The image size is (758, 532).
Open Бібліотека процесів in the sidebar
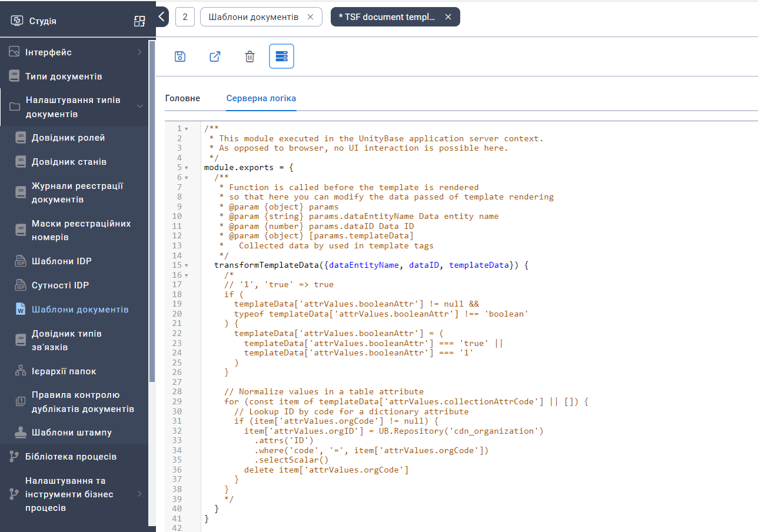click(71, 457)
